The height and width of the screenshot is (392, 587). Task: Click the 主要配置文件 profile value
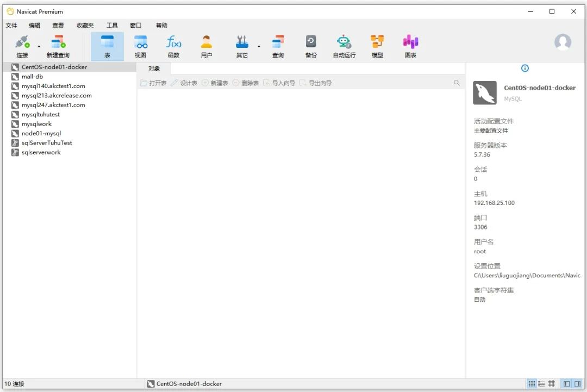491,130
